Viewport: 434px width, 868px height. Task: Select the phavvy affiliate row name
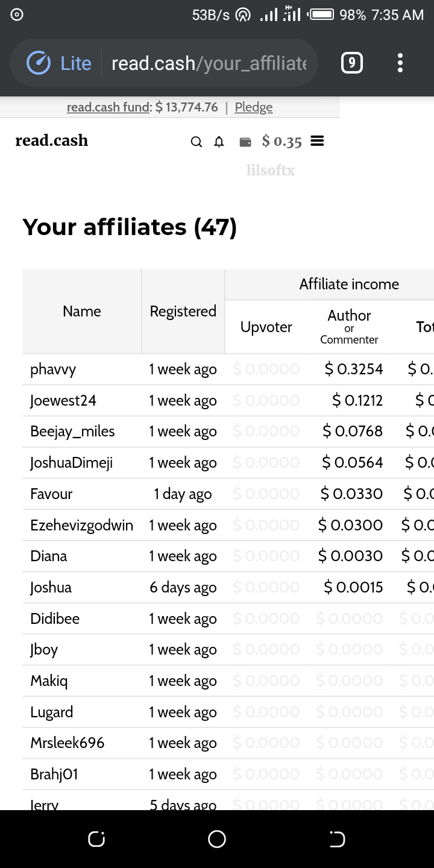(x=53, y=369)
